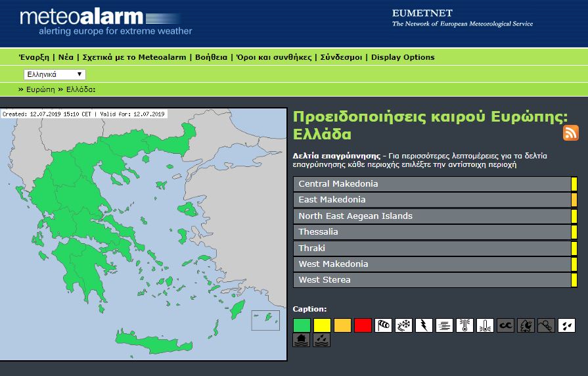Image resolution: width=588 pixels, height=376 pixels.
Task: Click the wind warning windsock icon
Action: point(383,325)
